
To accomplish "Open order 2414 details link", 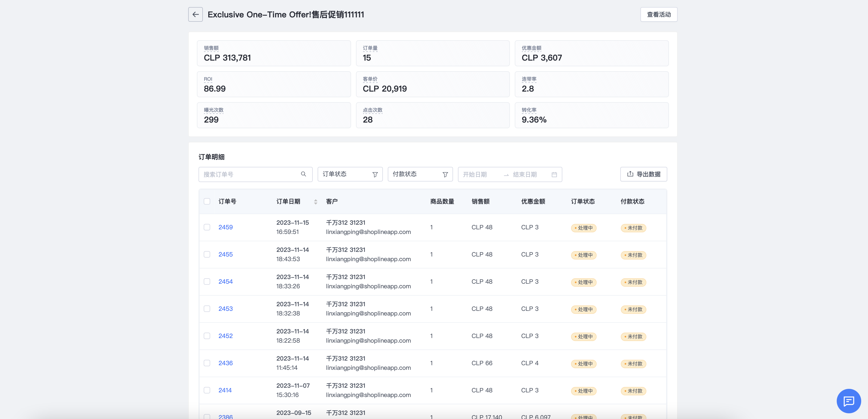I will coord(225,390).
